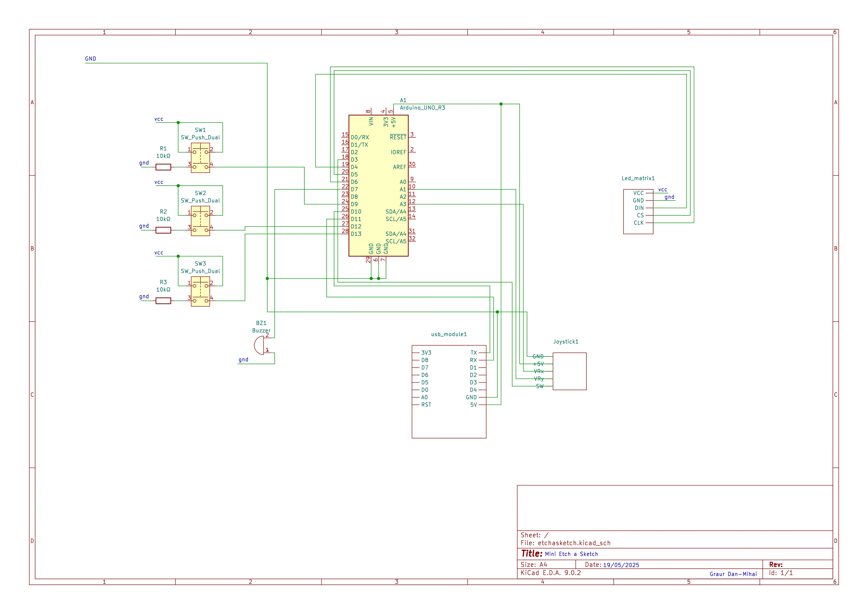Select the Joystick1 component symbol
Viewport: 868px width, 614px height.
tap(569, 371)
